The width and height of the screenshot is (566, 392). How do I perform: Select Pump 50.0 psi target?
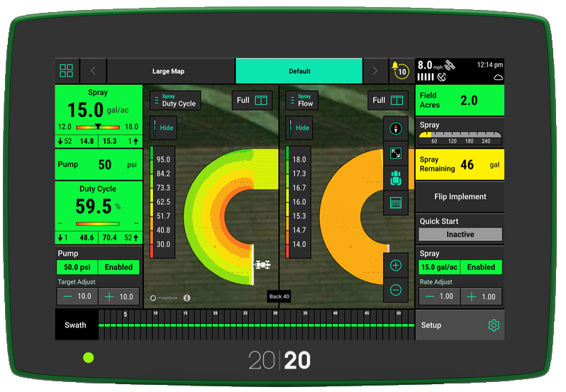pyautogui.click(x=77, y=267)
